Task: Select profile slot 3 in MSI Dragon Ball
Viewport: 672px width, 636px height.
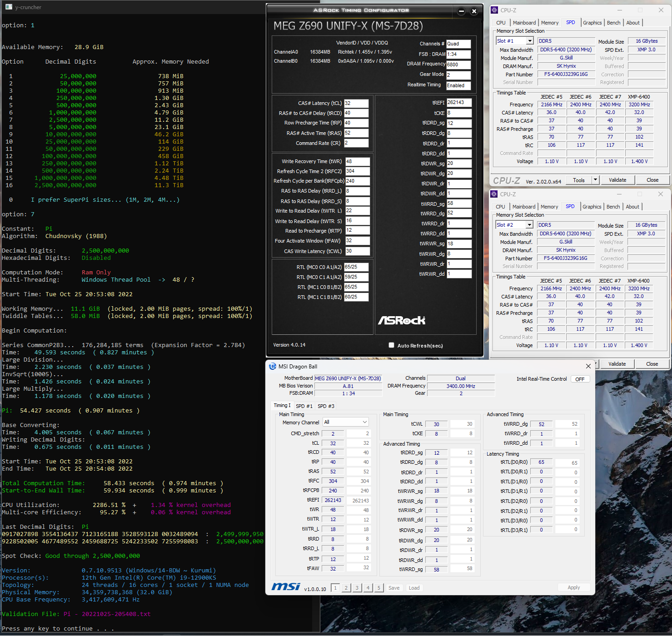Action: pos(357,588)
